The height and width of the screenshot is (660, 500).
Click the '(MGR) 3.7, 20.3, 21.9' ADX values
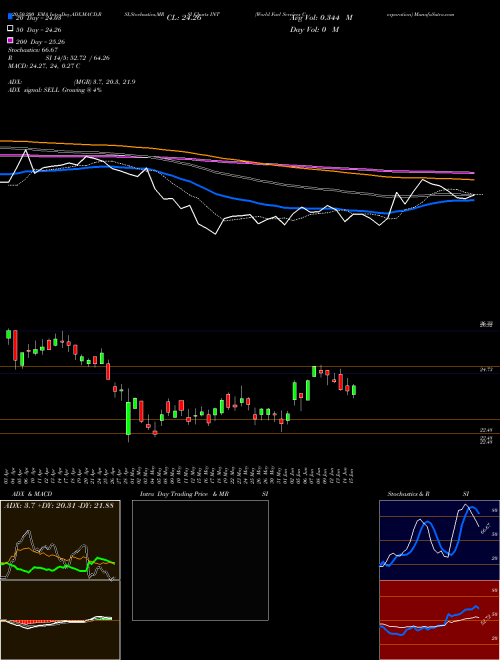104,82
